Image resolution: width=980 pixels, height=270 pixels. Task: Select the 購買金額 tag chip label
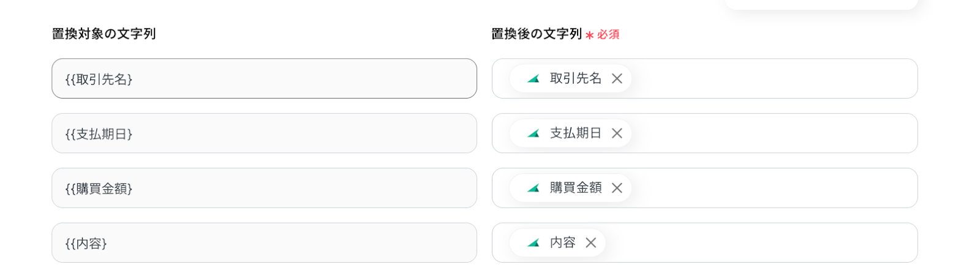point(576,188)
